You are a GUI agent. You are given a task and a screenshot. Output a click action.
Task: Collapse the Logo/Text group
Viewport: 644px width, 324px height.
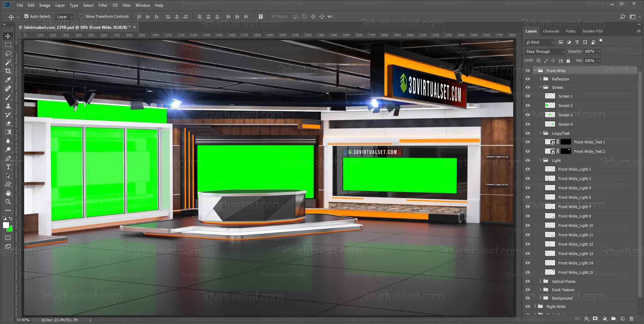click(540, 133)
